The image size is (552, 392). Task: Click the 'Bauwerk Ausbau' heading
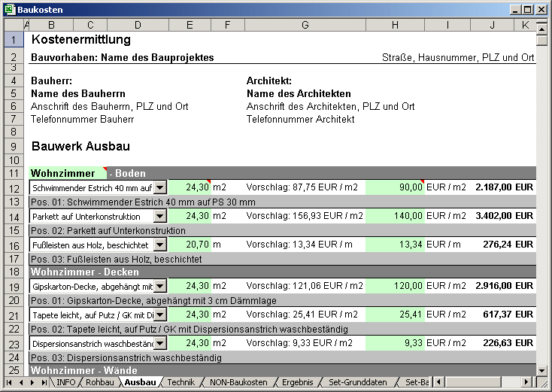tap(80, 146)
